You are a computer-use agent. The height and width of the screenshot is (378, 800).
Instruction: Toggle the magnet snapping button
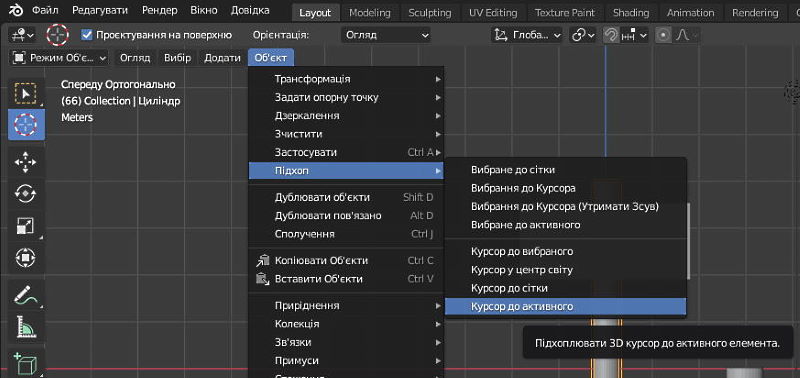coord(610,35)
